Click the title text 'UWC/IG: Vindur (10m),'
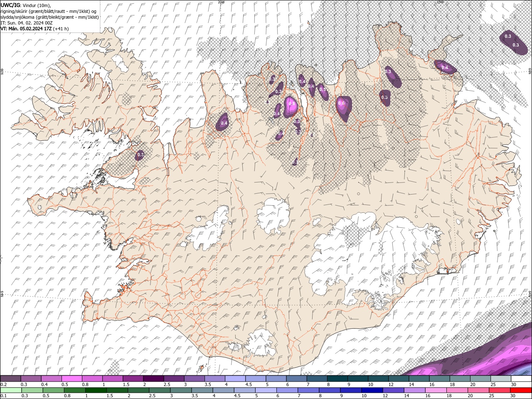Image resolution: width=532 pixels, height=399 pixels. pos(26,5)
